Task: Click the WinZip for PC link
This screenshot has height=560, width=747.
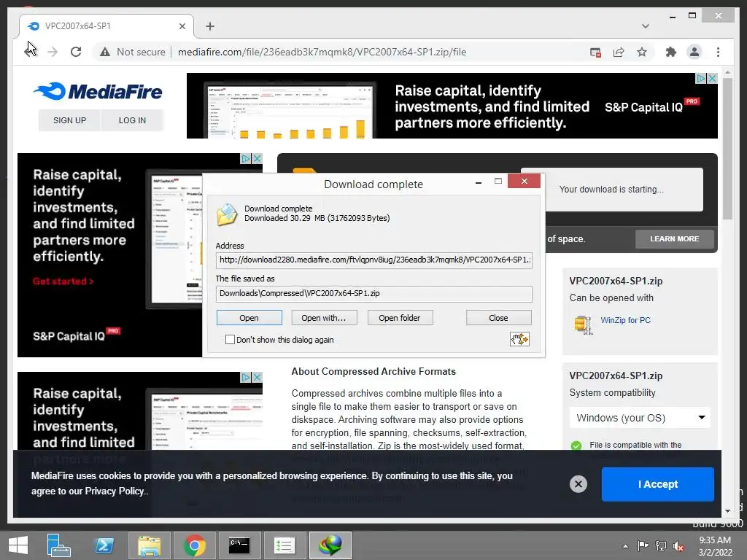Action: pyautogui.click(x=625, y=320)
